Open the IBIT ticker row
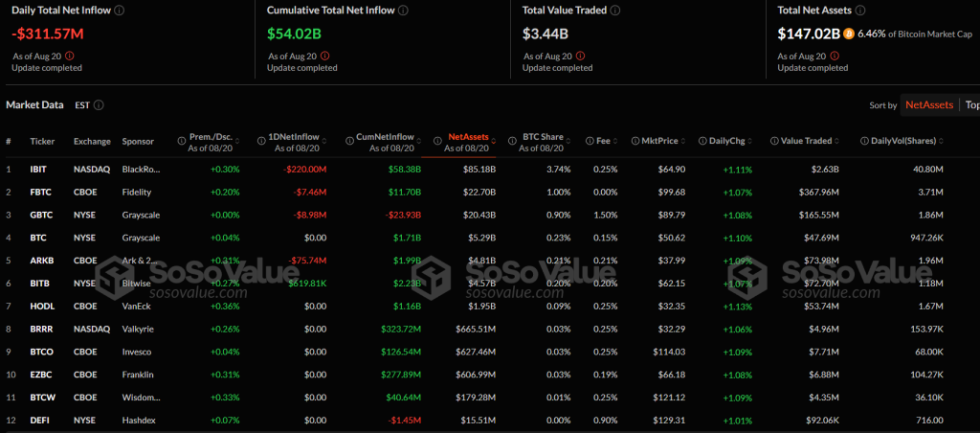The height and width of the screenshot is (433, 980). [38, 169]
